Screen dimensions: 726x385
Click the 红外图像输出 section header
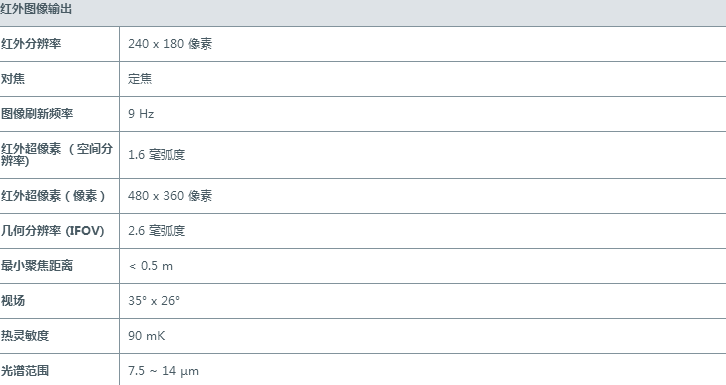click(36, 9)
